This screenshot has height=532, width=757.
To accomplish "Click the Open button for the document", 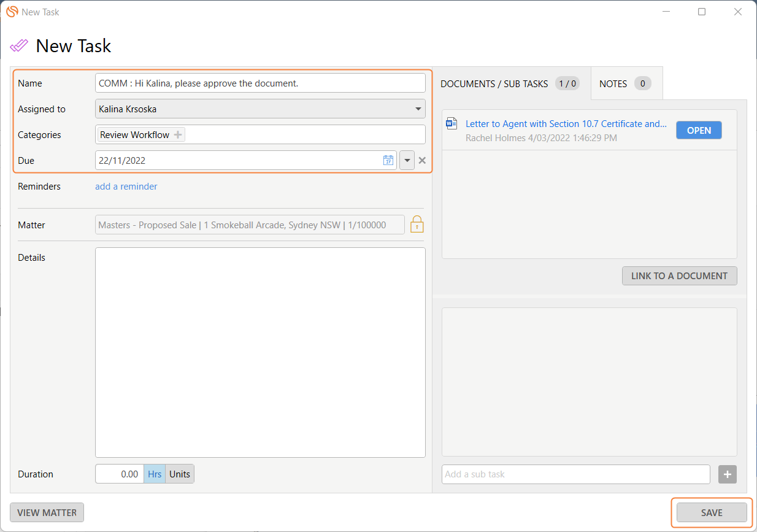I will click(x=699, y=130).
